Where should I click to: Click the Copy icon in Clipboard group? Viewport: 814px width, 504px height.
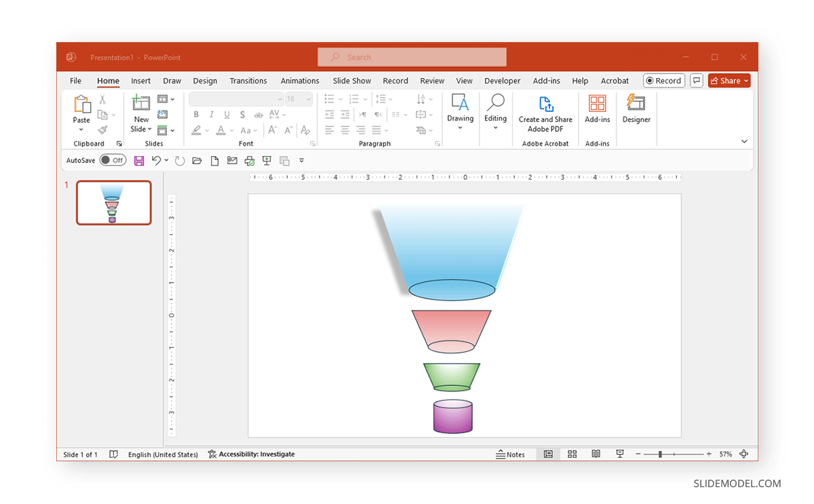[x=102, y=115]
